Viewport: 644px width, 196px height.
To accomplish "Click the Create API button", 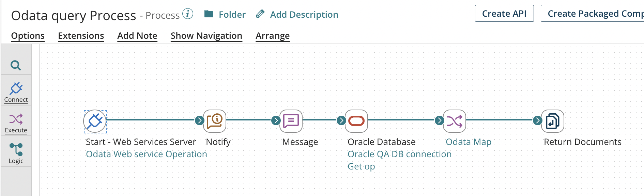I will 504,13.
